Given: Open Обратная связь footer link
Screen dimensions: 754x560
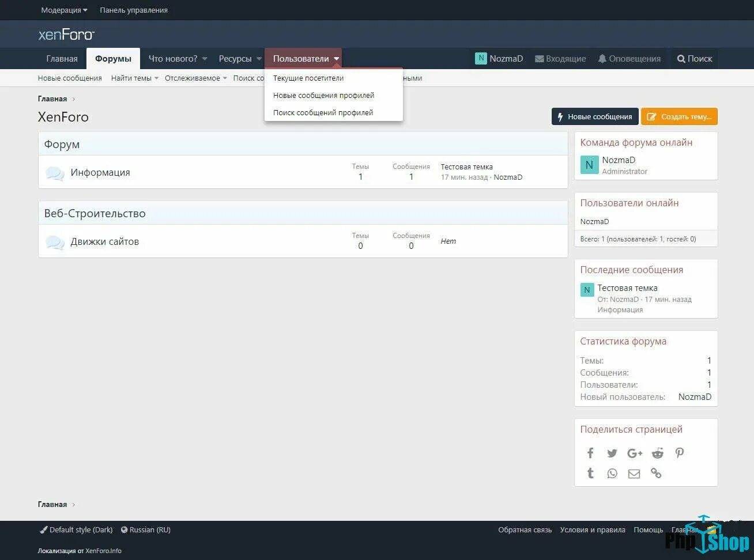Looking at the screenshot, I should (x=525, y=529).
